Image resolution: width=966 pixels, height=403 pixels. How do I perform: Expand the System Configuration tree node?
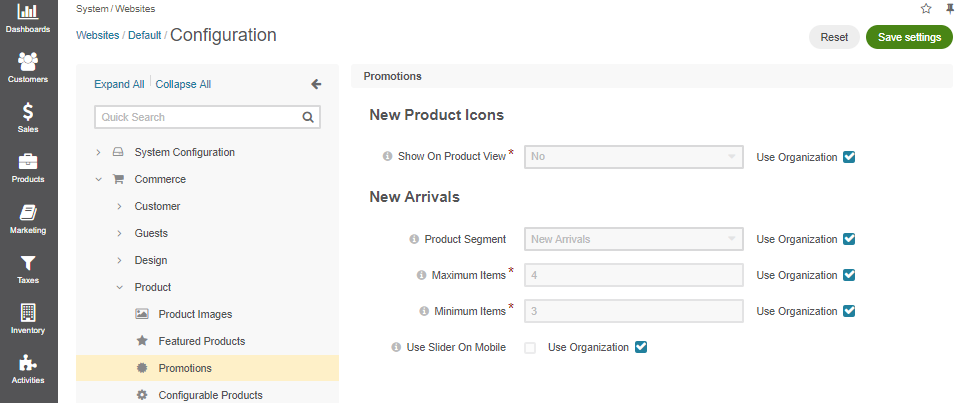tap(98, 153)
